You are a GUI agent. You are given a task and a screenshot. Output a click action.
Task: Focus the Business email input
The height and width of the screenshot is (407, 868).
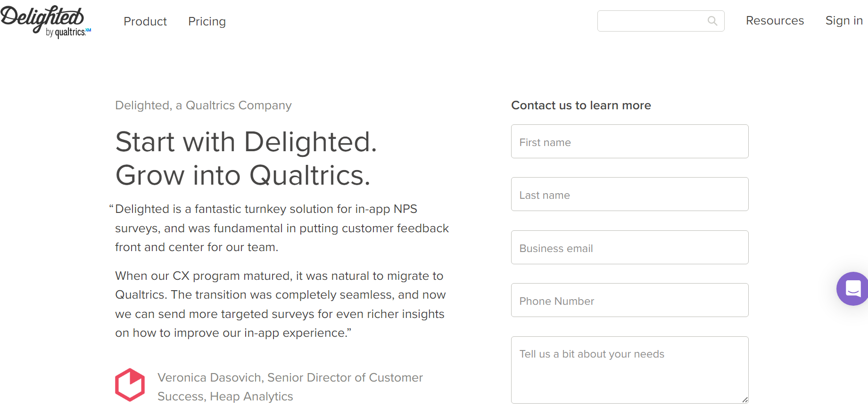pos(629,248)
